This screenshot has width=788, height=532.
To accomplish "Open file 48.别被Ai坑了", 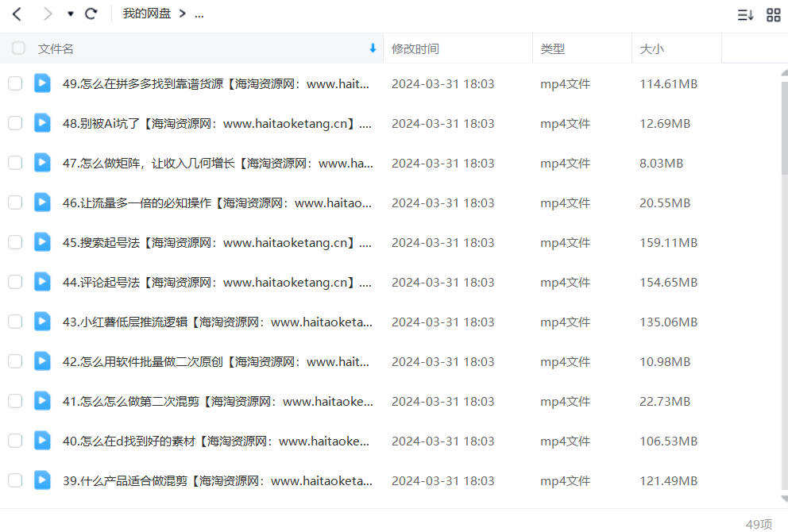I will [217, 124].
